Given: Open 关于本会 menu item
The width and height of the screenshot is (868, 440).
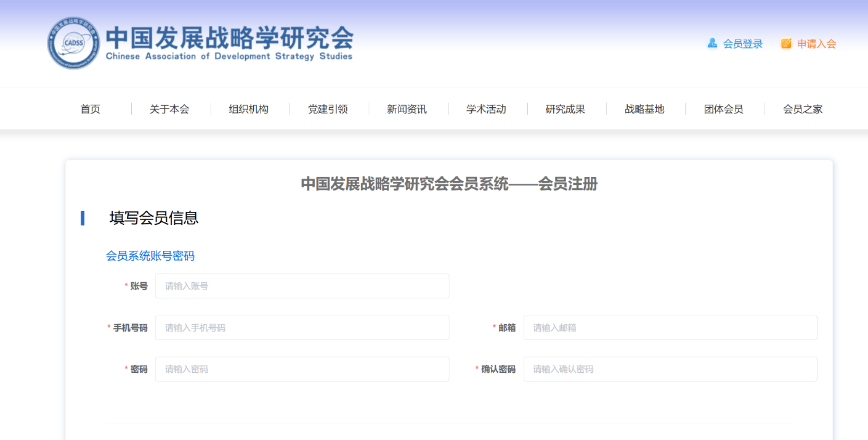Looking at the screenshot, I should click(169, 109).
